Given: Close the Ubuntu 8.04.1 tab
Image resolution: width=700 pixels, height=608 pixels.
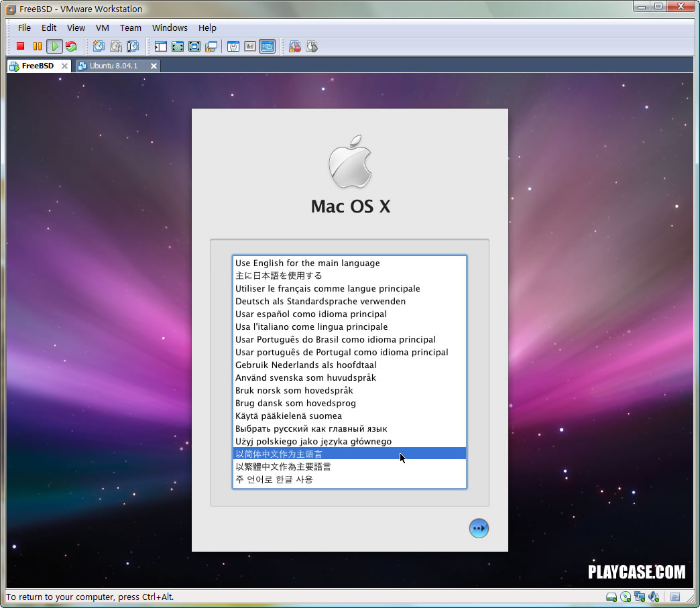Looking at the screenshot, I should (x=154, y=66).
